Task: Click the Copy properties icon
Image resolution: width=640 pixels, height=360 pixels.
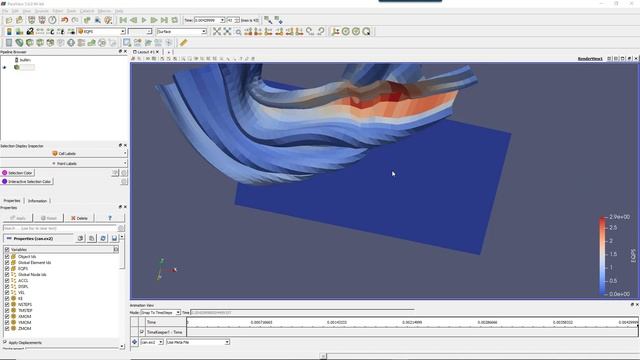Action: coord(80,238)
